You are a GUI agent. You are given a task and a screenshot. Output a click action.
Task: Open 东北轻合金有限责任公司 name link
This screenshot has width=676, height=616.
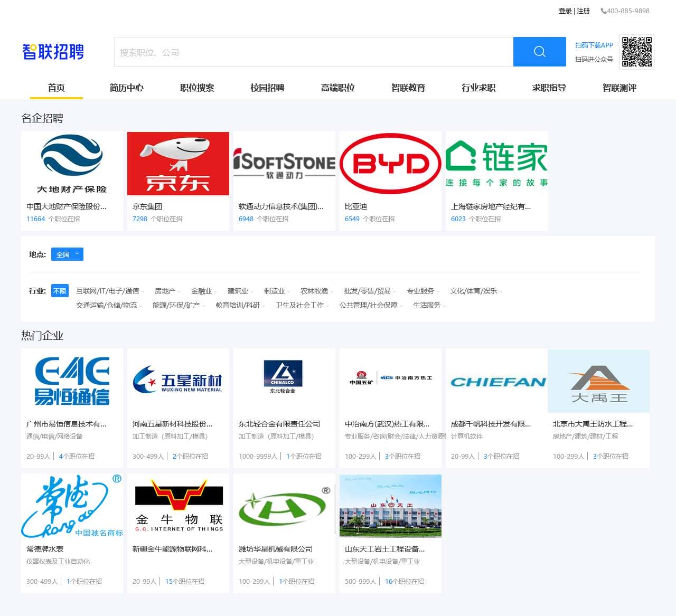(279, 424)
